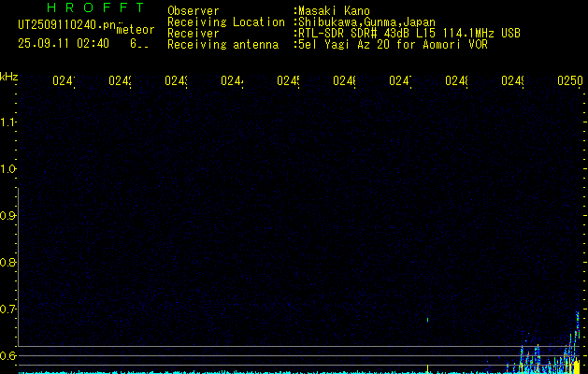Viewport: 588px width, 374px height.
Task: Click the kHz axis unit label
Action: pyautogui.click(x=9, y=77)
